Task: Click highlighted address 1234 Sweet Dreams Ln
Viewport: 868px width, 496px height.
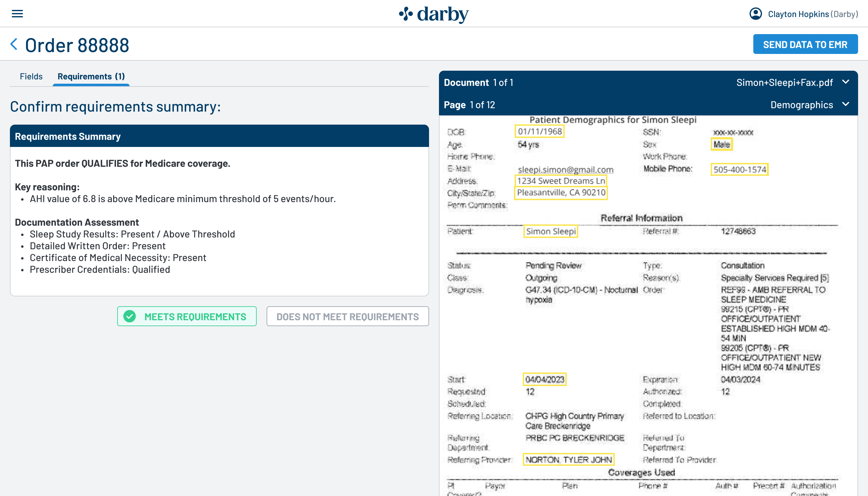Action: [x=561, y=181]
